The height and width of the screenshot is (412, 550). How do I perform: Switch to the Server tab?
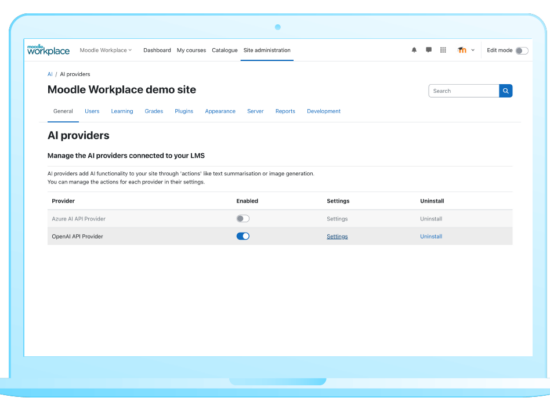click(x=255, y=111)
